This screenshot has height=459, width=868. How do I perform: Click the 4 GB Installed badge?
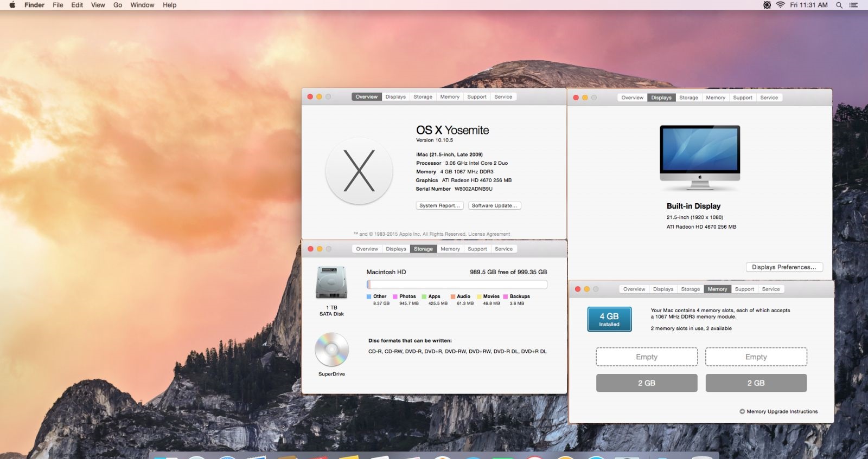click(x=609, y=319)
